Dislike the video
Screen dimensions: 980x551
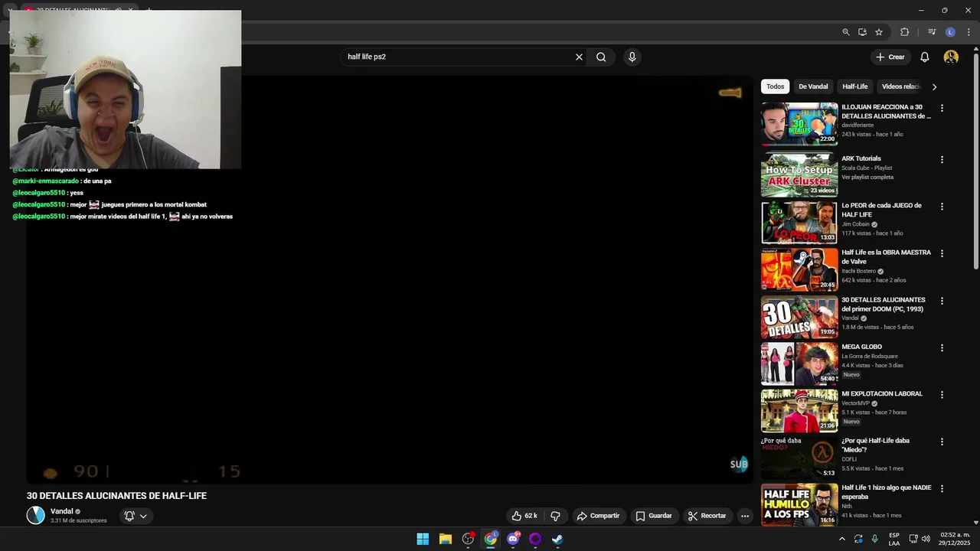tap(556, 516)
